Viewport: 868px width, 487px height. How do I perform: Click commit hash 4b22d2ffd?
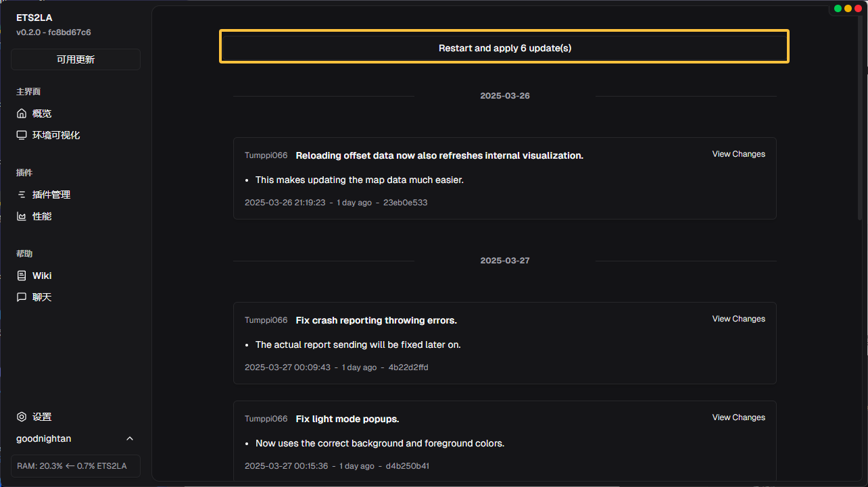[x=408, y=367]
